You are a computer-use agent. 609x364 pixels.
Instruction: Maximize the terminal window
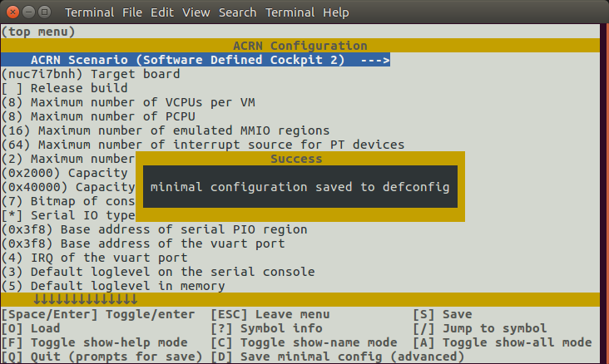coord(45,12)
